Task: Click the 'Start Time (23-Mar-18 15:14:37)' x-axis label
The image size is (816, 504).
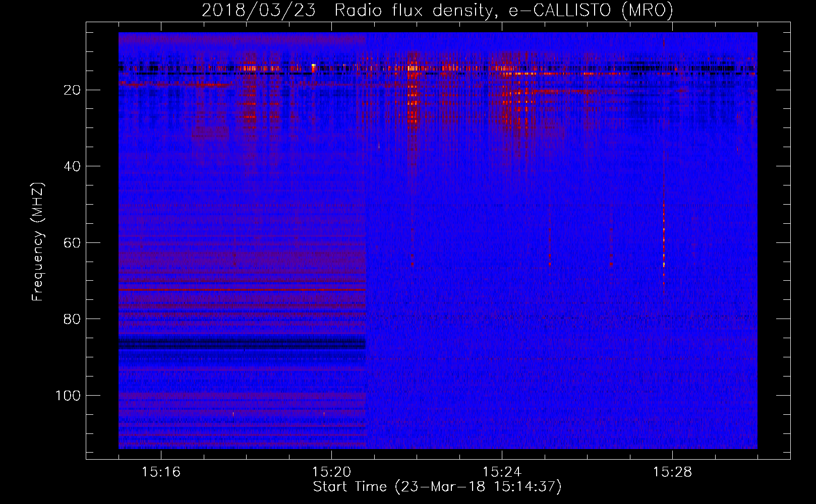Action: click(x=437, y=487)
